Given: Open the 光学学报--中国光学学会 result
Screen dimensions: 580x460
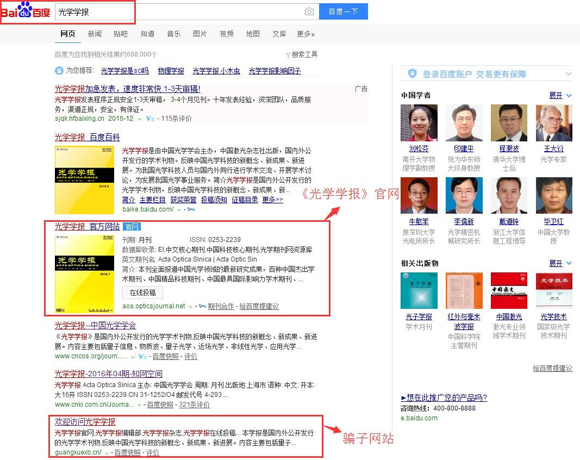Looking at the screenshot, I should click(x=95, y=325).
